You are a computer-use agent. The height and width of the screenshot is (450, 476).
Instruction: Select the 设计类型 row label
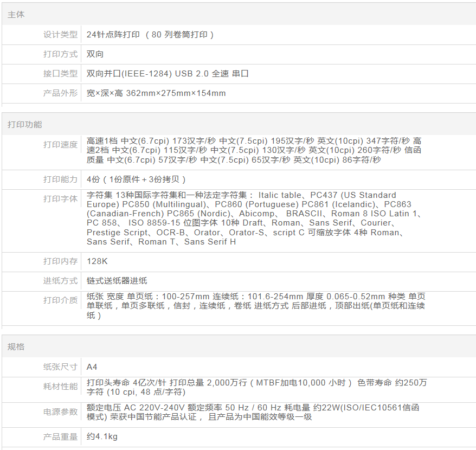coord(60,35)
